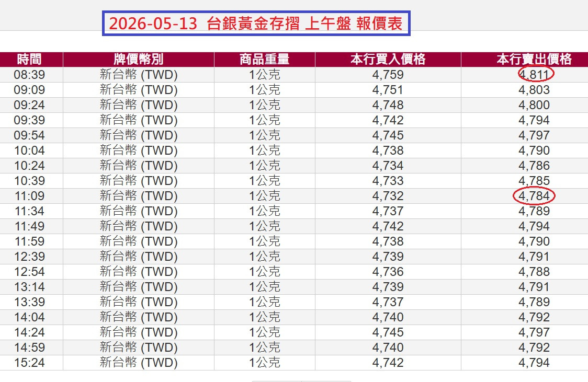Click 新台幣 (TWD) in the 12:39 row

click(x=139, y=257)
